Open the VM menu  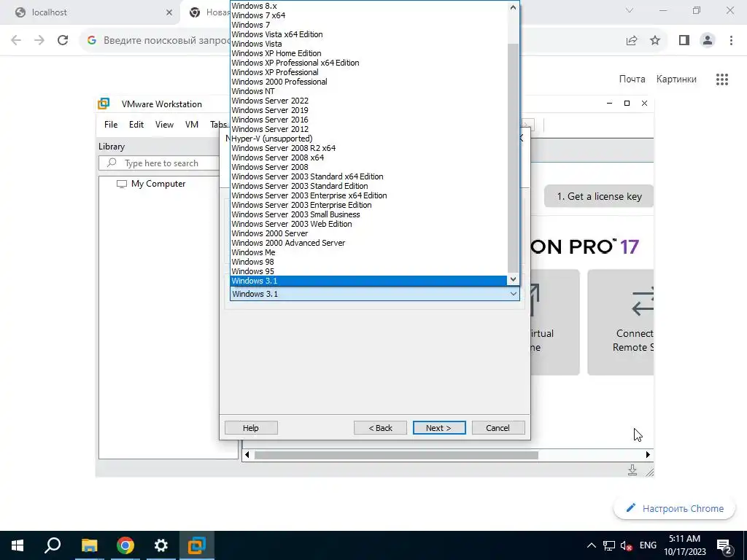click(x=192, y=124)
